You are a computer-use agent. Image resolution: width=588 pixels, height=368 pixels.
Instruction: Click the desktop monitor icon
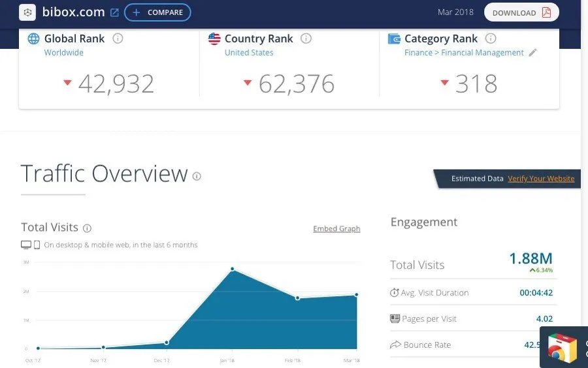click(x=26, y=245)
